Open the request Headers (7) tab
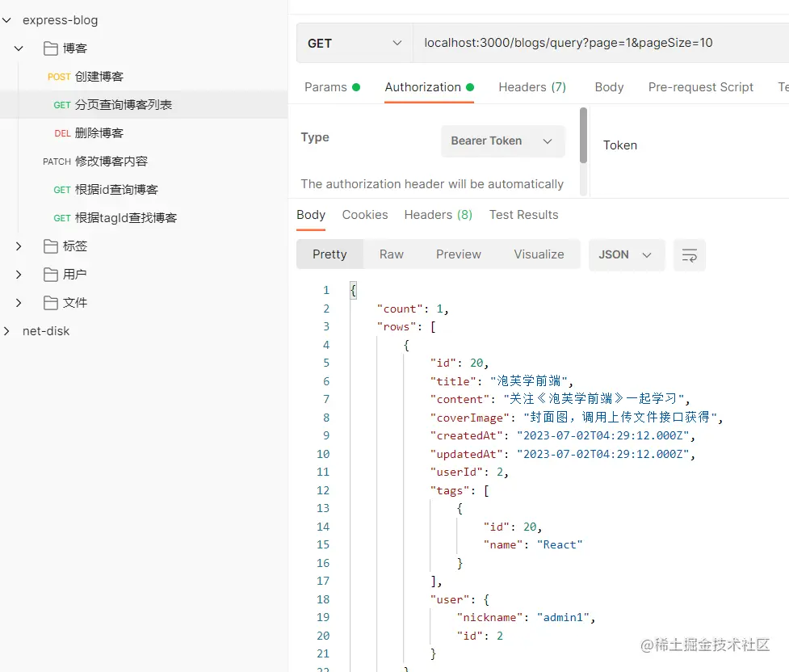 [532, 87]
